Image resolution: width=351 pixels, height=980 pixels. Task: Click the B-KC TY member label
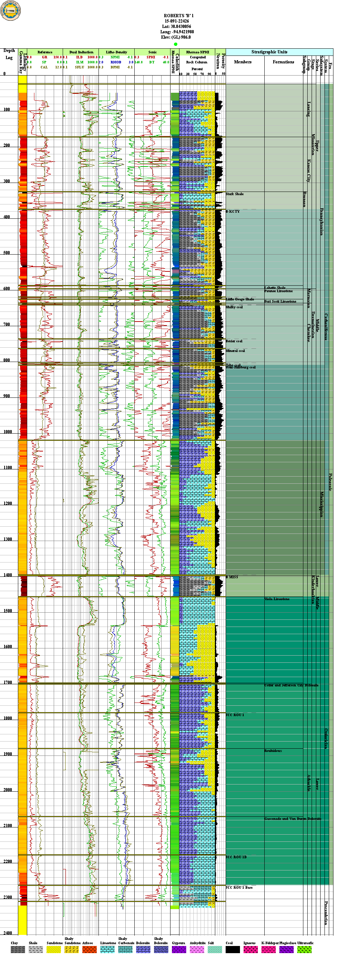(x=233, y=212)
